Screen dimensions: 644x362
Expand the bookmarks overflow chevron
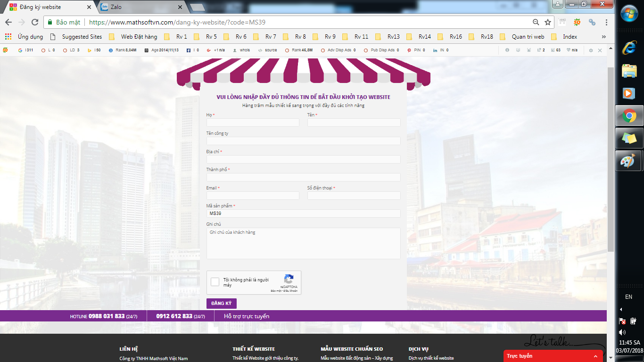[x=603, y=36]
